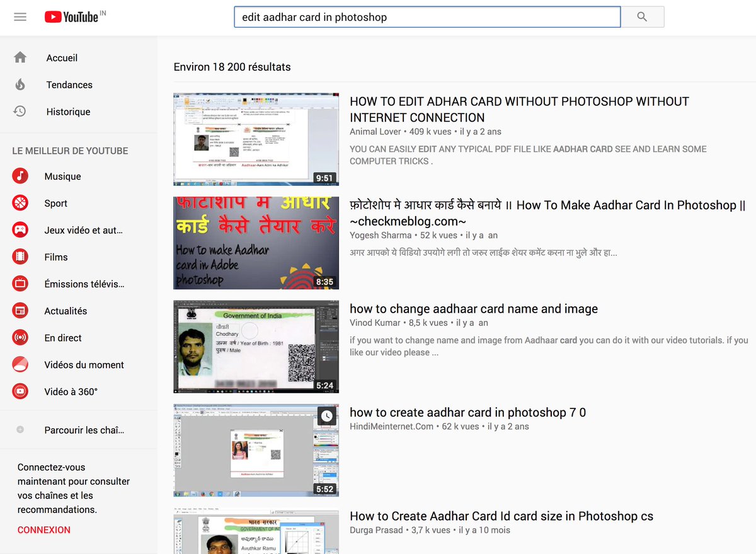Click the 5:52 video thumbnail
The height and width of the screenshot is (554, 756).
point(256,450)
